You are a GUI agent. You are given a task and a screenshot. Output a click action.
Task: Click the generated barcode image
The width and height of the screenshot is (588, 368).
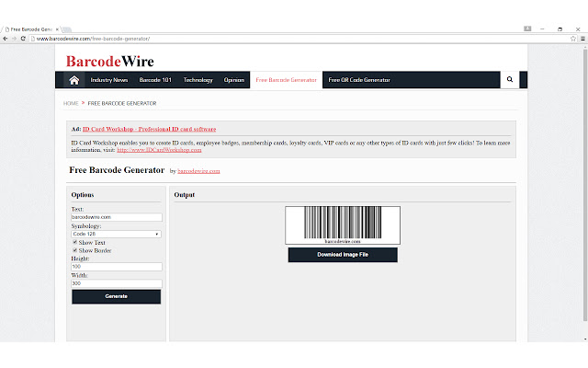[343, 225]
